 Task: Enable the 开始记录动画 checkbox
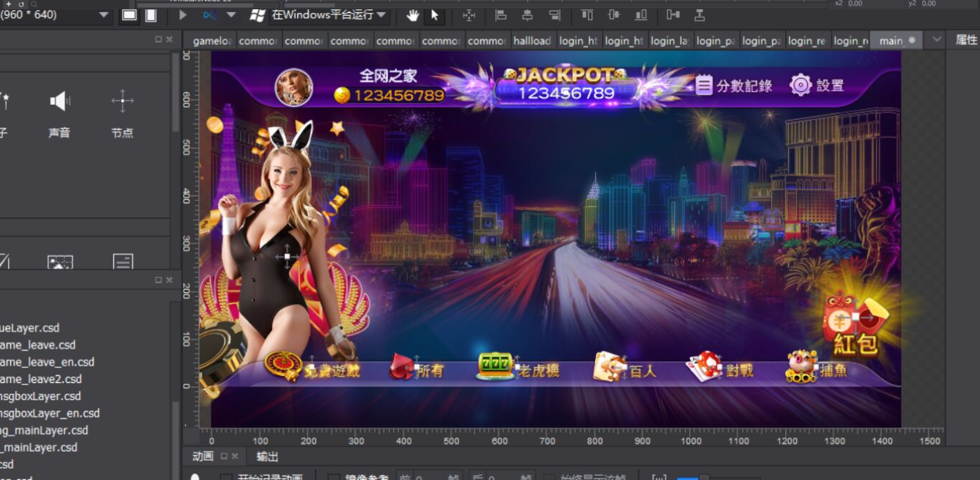click(x=226, y=478)
